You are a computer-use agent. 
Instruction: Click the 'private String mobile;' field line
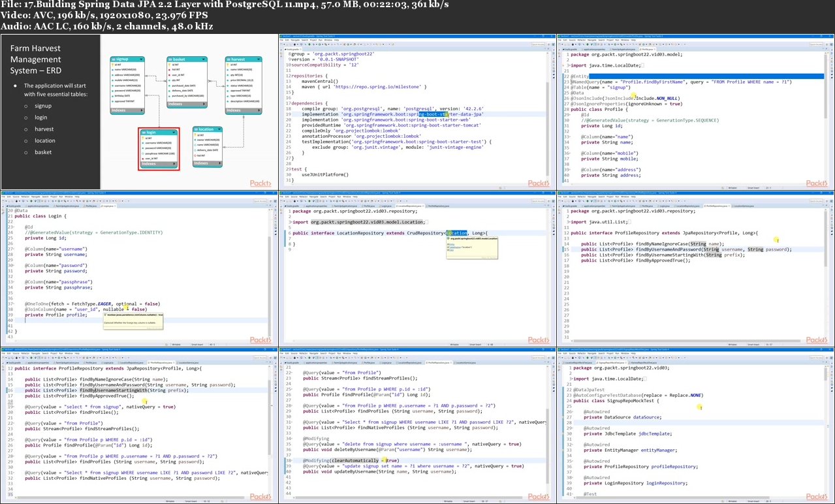point(608,159)
